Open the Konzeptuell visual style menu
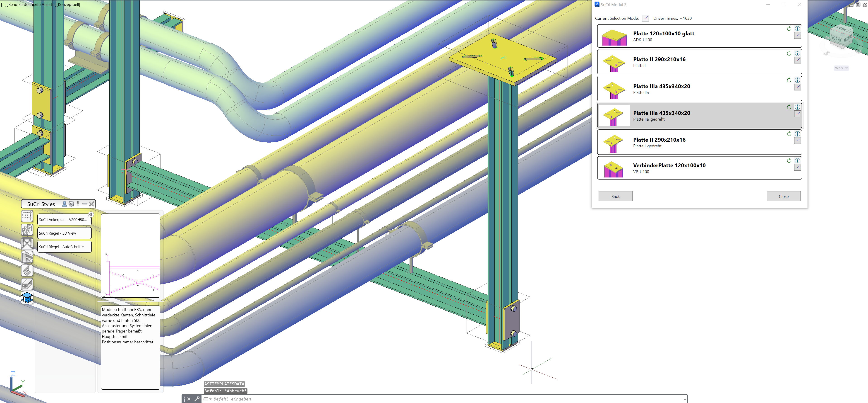The height and width of the screenshot is (403, 868). click(69, 4)
